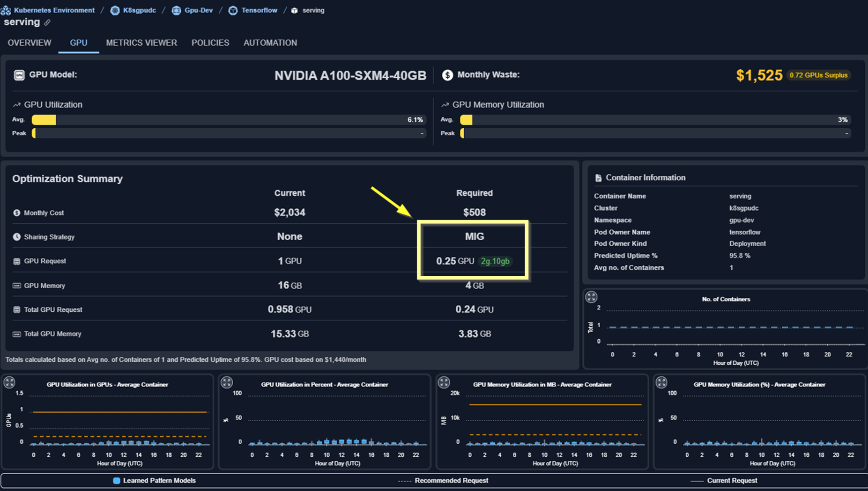The width and height of the screenshot is (868, 491).
Task: Expand GPU Utilization in Percent chart
Action: [227, 382]
